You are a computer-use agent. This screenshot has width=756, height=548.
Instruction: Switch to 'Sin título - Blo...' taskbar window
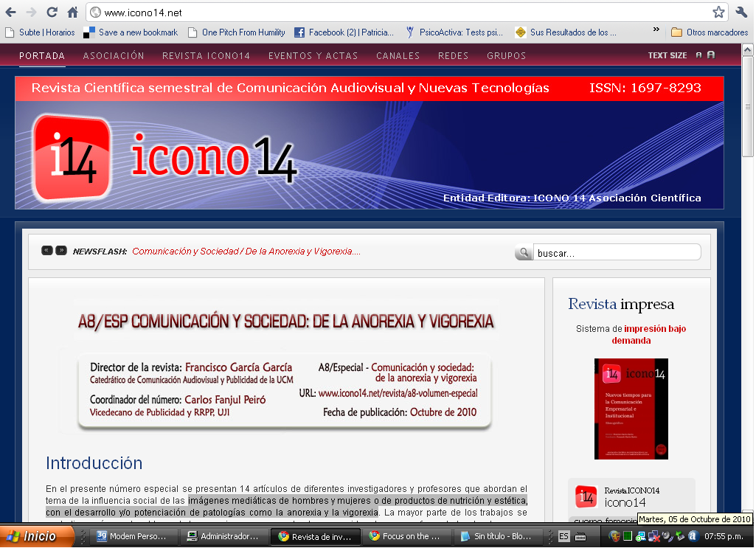(x=496, y=536)
